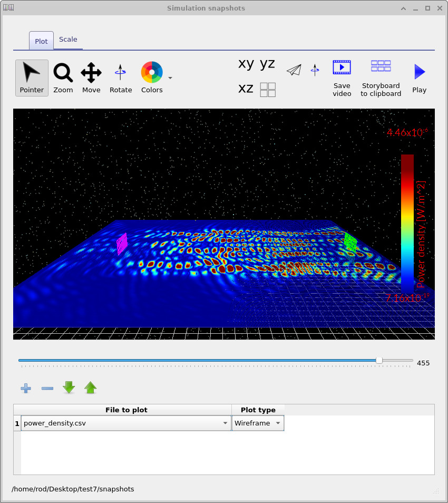448x503 pixels.
Task: Select the Plot tab
Action: pyautogui.click(x=41, y=41)
